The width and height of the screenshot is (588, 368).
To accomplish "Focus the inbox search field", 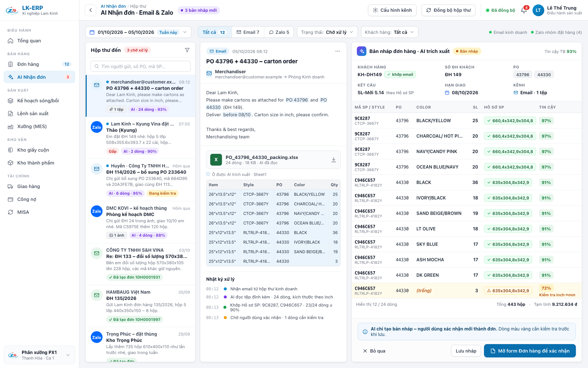I will pyautogui.click(x=140, y=66).
